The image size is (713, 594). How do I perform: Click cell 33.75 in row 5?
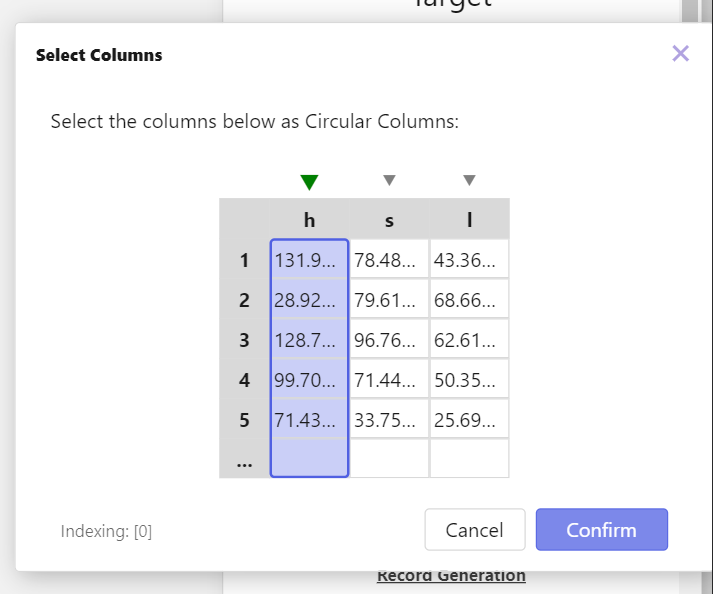[x=389, y=420]
